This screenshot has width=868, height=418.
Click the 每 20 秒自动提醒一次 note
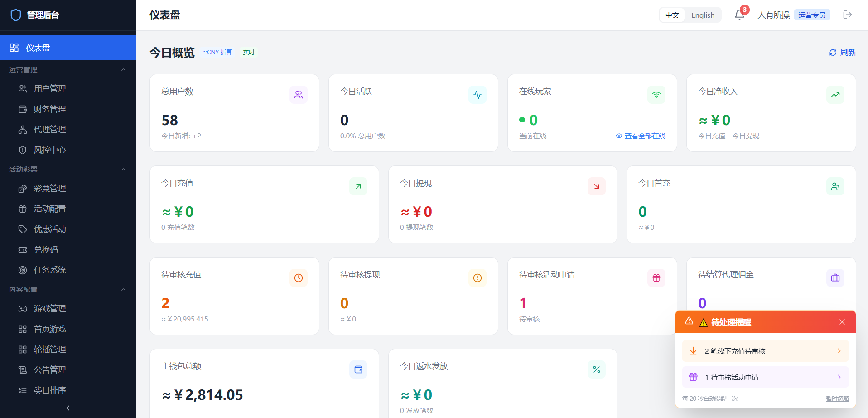pos(710,399)
